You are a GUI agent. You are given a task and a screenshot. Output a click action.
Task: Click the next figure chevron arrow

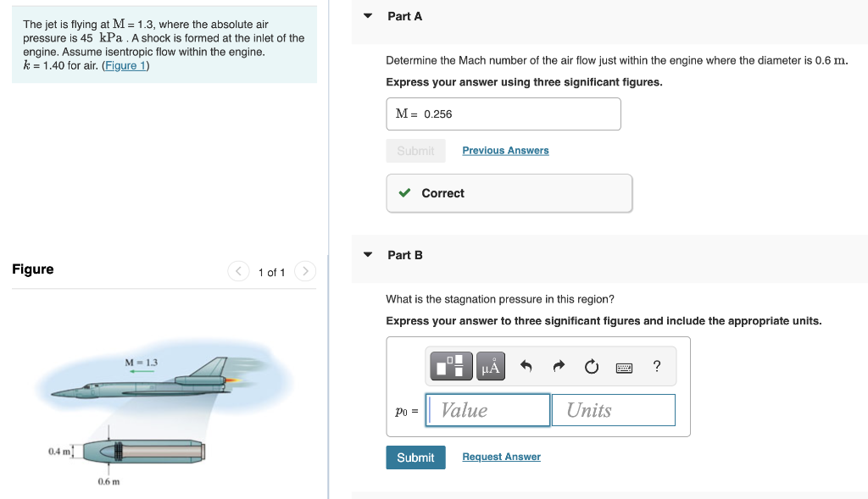[x=304, y=271]
